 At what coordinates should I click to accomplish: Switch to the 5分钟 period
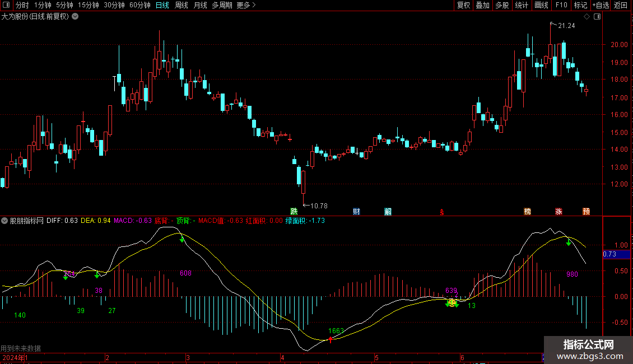point(64,5)
